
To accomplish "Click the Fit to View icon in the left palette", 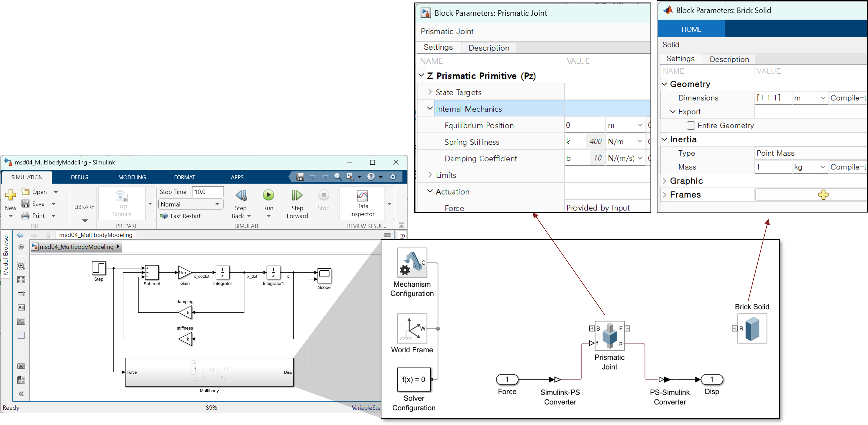I will pos(21,280).
